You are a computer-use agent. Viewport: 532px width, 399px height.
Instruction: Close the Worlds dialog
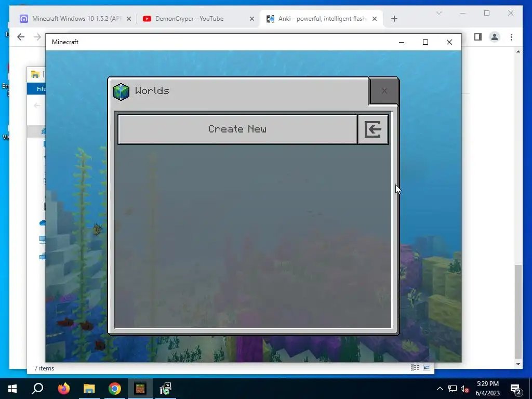tap(384, 91)
